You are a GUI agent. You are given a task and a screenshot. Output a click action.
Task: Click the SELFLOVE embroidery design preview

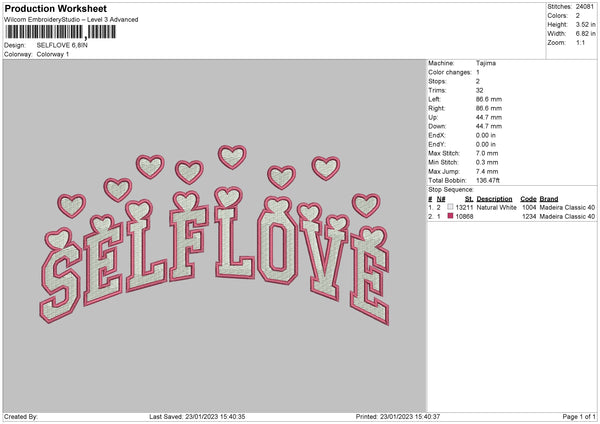215,235
